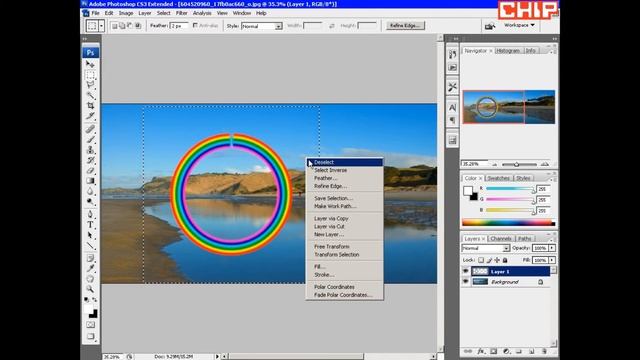
Task: Open the Workspace dropdown
Action: (x=519, y=25)
